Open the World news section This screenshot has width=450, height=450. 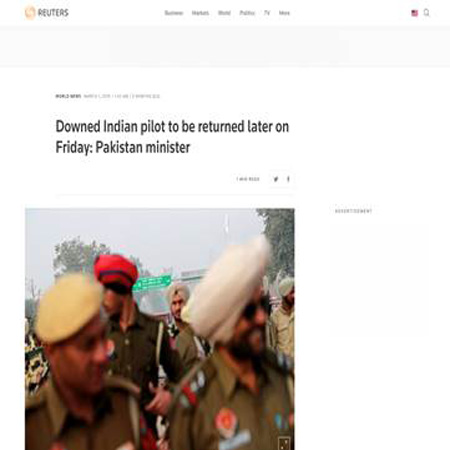[224, 13]
